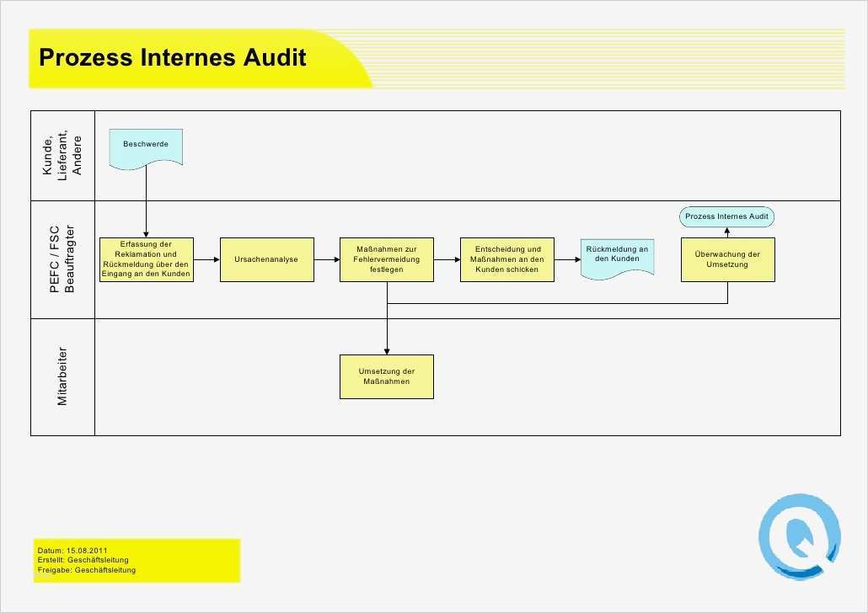The width and height of the screenshot is (868, 613).
Task: Select the Erstellt: Geschäftsleitung line
Action: click(83, 560)
